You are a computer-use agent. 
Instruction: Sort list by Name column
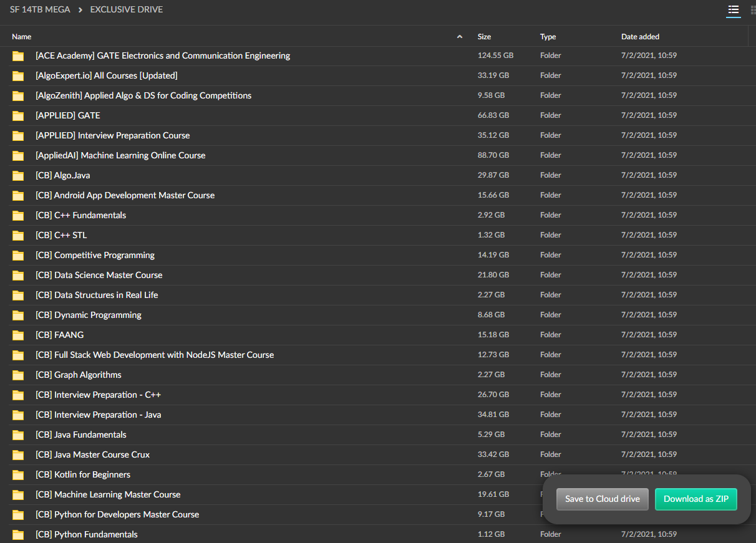[22, 37]
